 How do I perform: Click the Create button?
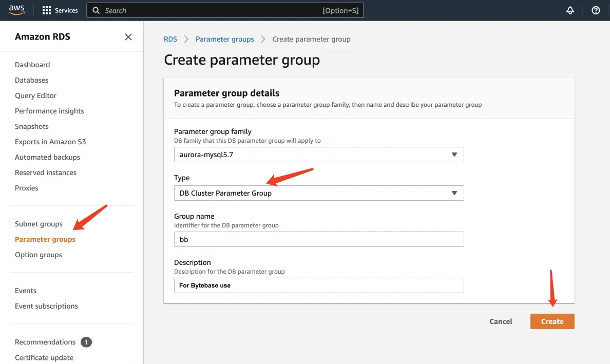point(552,321)
